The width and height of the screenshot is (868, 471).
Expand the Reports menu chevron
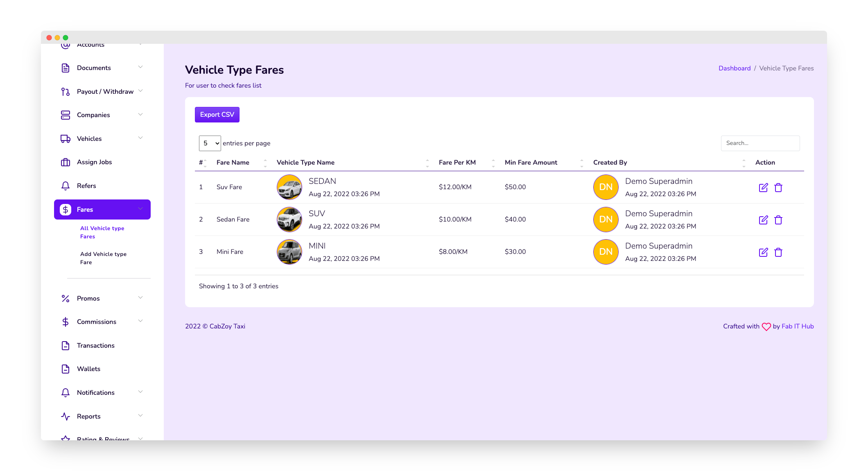click(140, 416)
